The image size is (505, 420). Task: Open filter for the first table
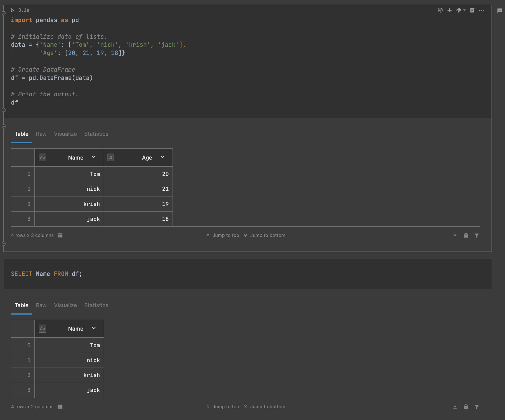[x=477, y=235]
